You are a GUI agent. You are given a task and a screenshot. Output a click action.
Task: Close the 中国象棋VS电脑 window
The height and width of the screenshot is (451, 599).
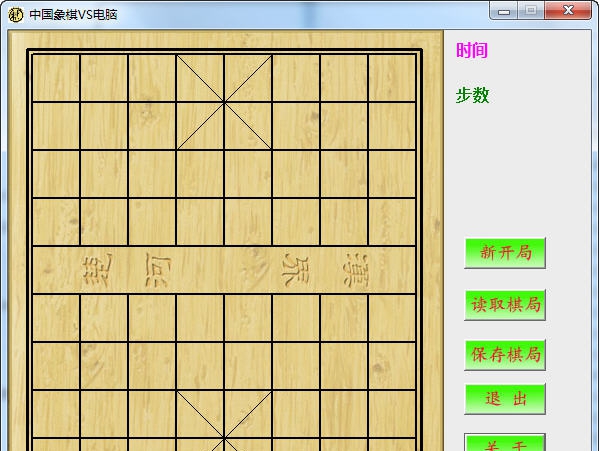568,11
